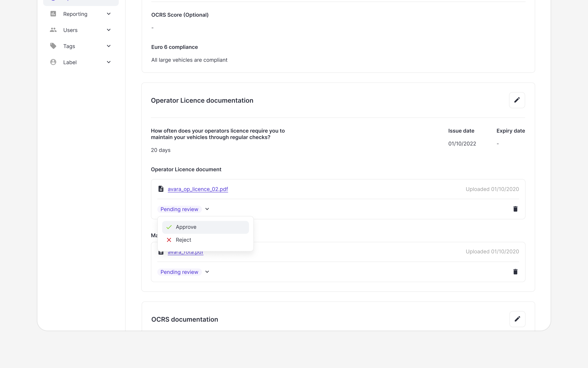The image size is (588, 368).
Task: Select the '20 days' answer text
Action: point(161,150)
